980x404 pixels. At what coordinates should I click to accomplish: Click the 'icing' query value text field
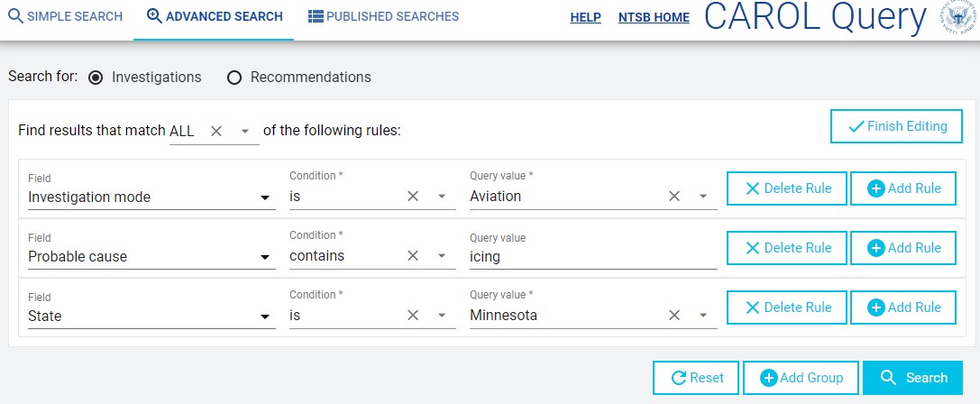593,256
